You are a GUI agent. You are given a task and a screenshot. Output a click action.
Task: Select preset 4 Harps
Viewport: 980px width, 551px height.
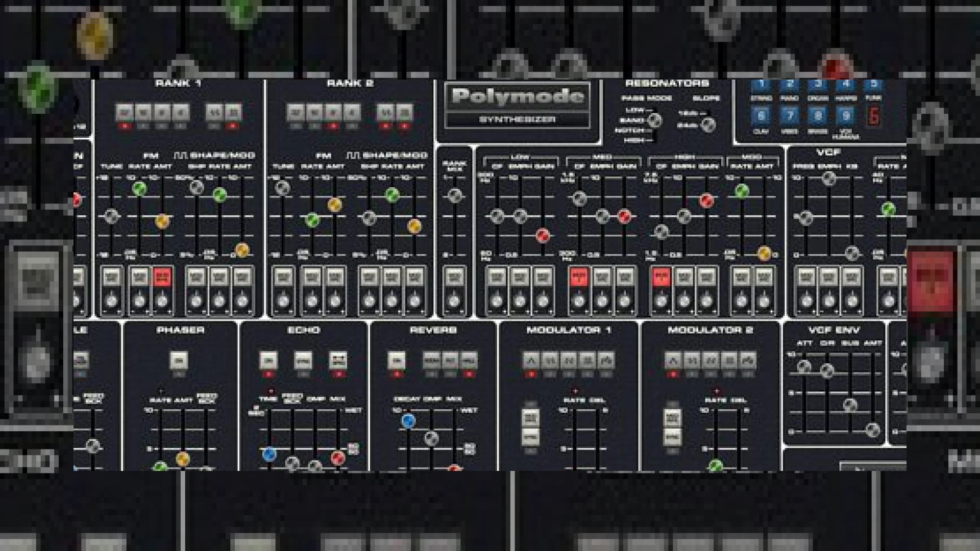click(x=846, y=85)
